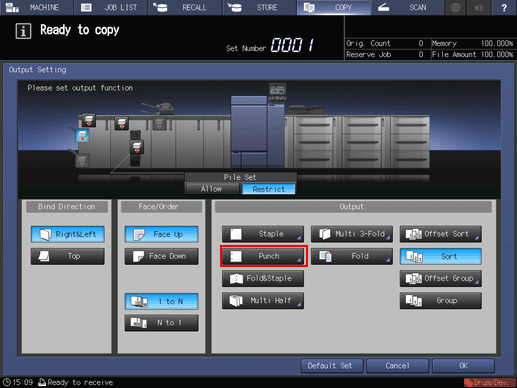Click the File Amount 100.000% readout
Screen dimensions: 517x388
472,54
